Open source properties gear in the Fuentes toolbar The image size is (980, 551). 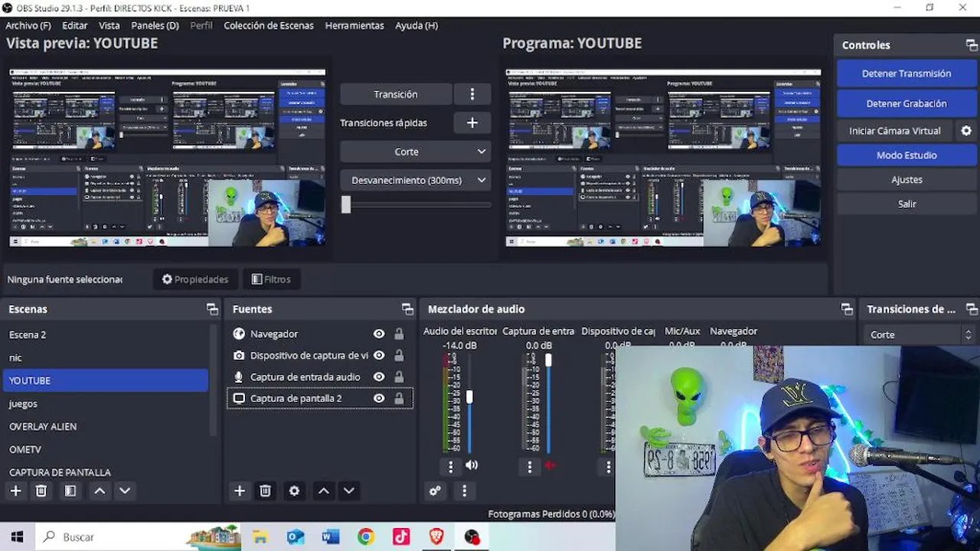tap(294, 491)
